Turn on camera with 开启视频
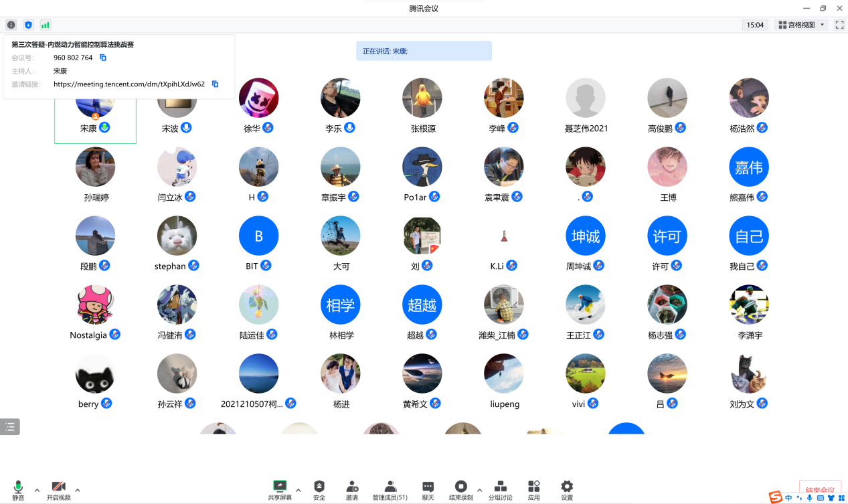The image size is (848, 504). coord(58,490)
